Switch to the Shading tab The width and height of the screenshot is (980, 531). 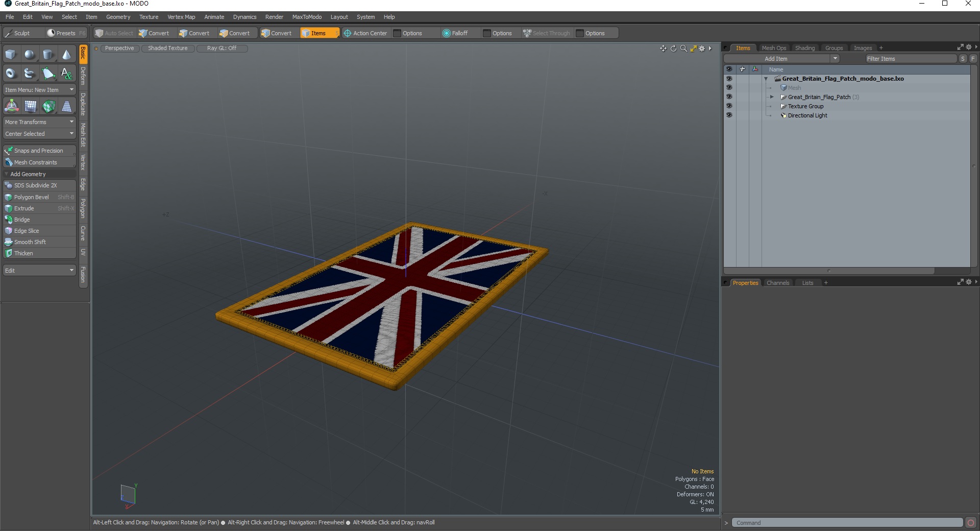tap(805, 48)
